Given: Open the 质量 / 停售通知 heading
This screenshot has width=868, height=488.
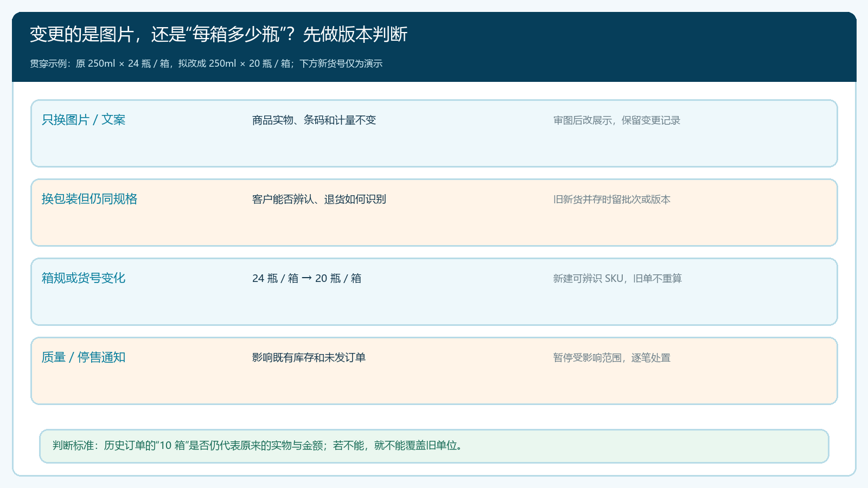Looking at the screenshot, I should point(84,357).
